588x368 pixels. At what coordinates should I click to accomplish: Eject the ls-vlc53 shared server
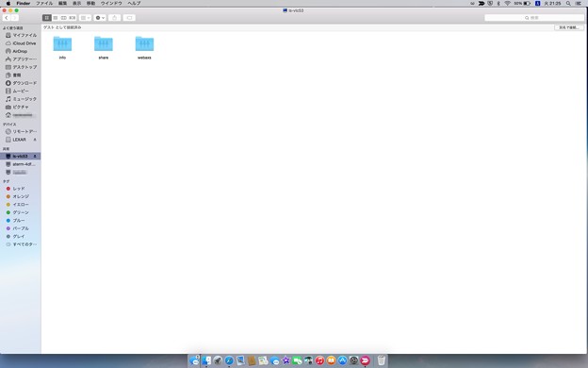(35, 157)
